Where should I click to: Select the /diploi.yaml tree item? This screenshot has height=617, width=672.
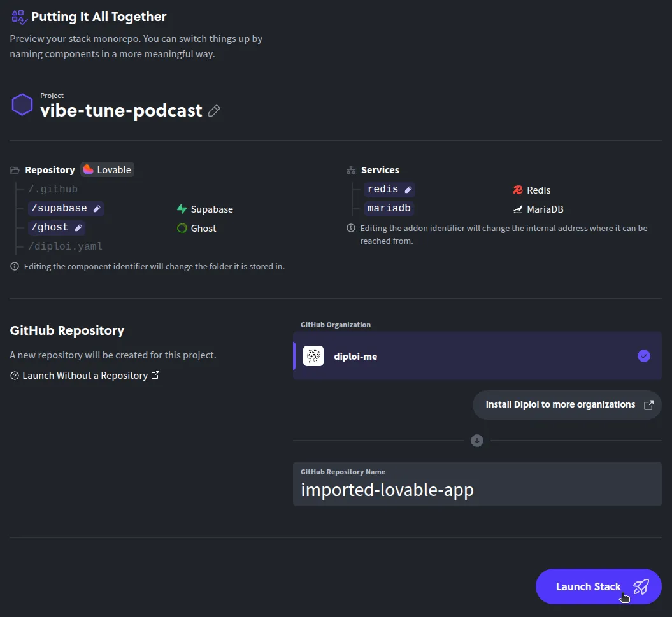(65, 246)
